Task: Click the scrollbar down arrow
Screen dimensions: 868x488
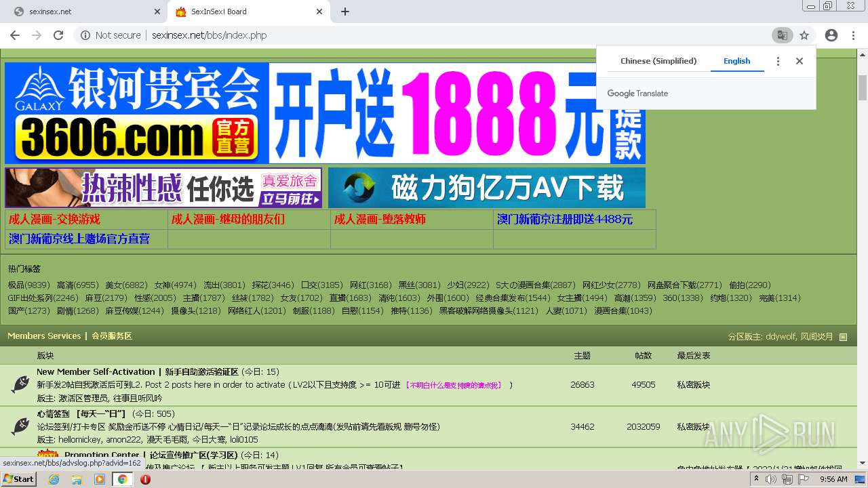Action: (x=862, y=463)
